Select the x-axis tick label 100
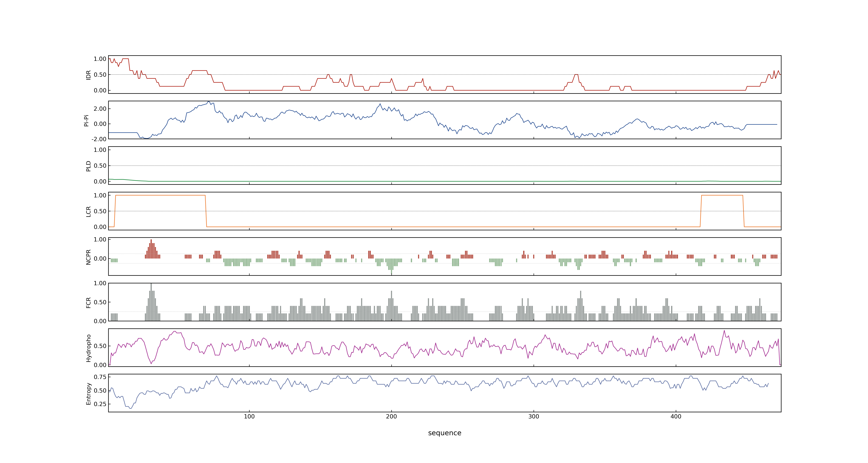Screen dimensions: 868x463 [249, 416]
